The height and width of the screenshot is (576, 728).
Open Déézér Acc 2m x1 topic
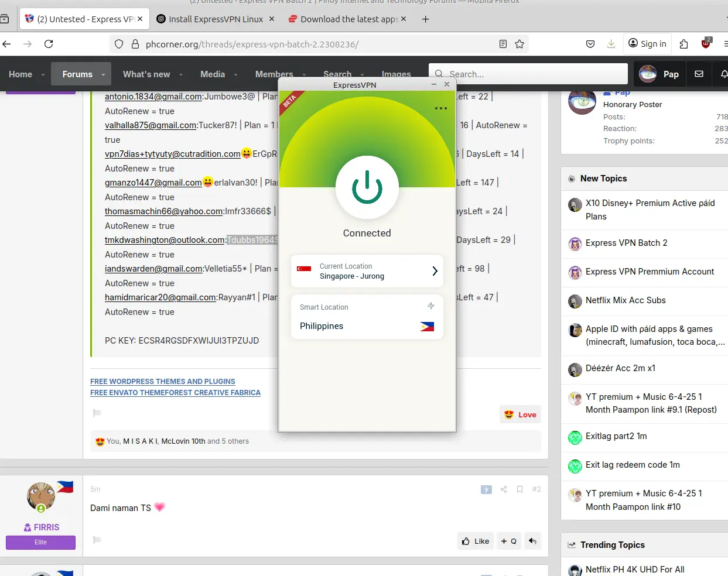pos(620,368)
